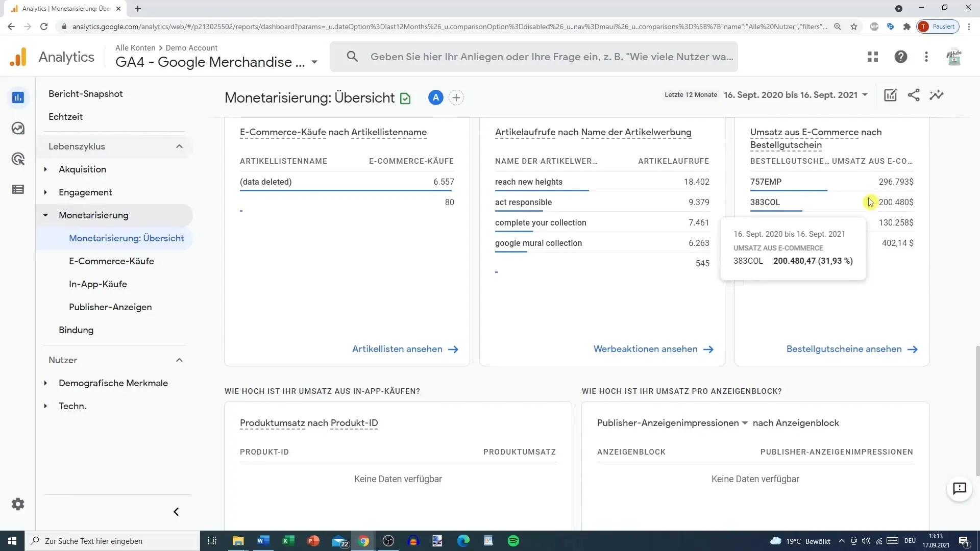Open the Insights sparkline icon

(937, 95)
